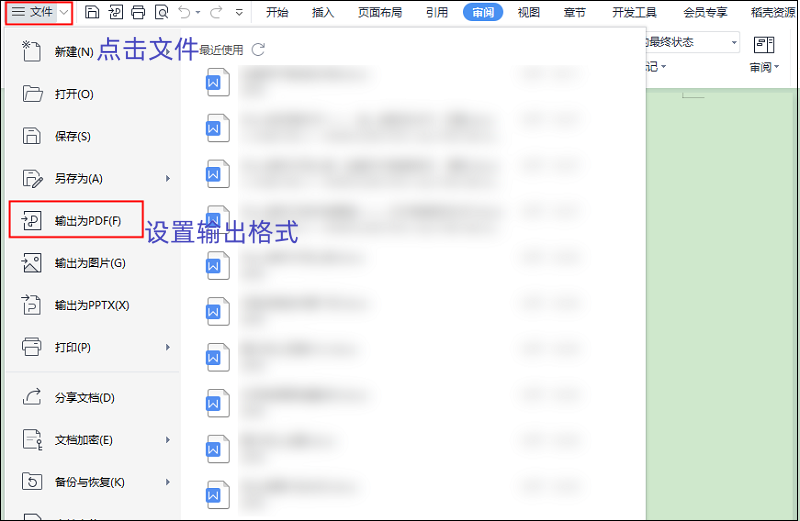Click the save-as pencil icon beside 另存为(A)
This screenshot has height=521, width=800.
(x=32, y=179)
